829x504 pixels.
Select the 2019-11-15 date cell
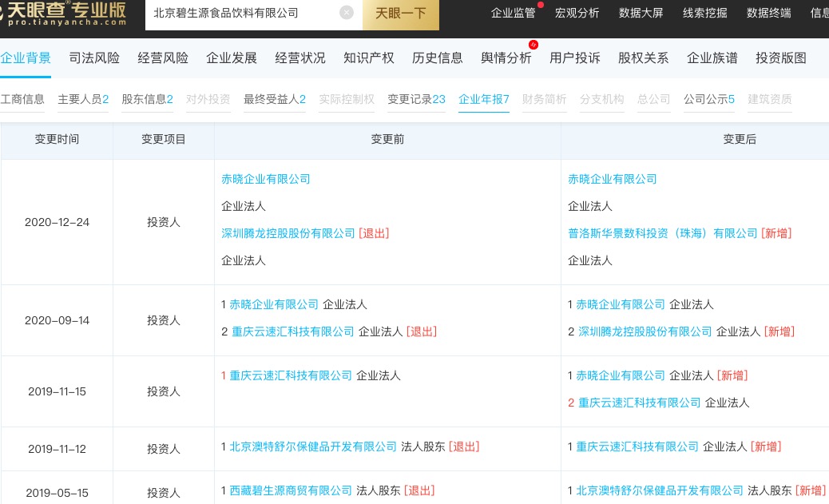57,391
